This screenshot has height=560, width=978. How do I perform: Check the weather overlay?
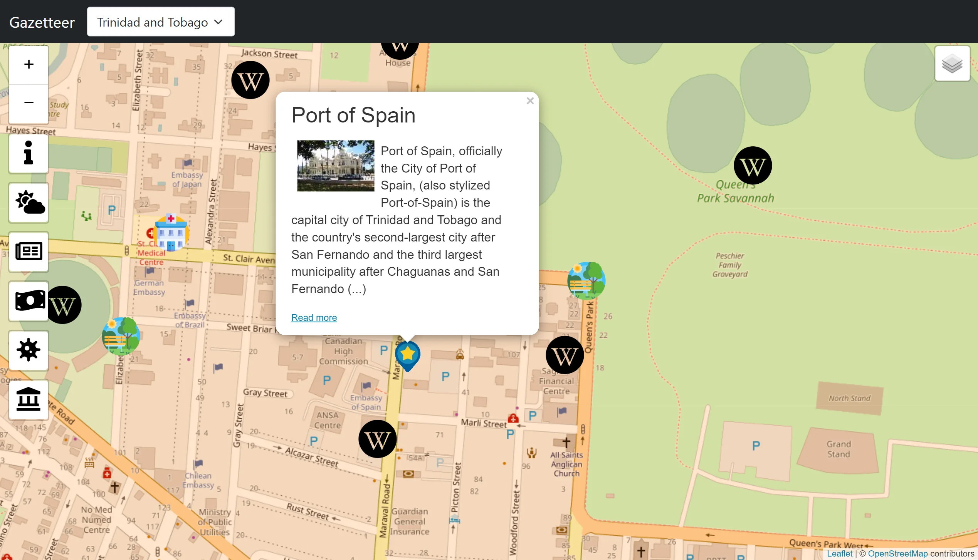click(28, 203)
